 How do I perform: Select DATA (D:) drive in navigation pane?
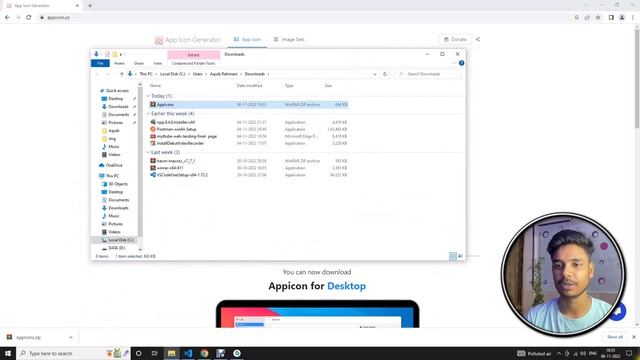click(x=116, y=248)
